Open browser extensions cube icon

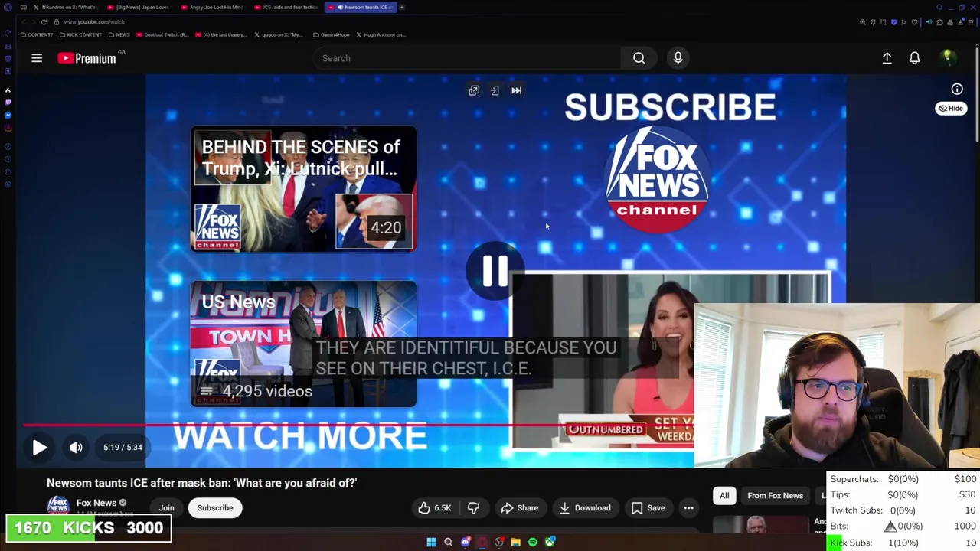coord(939,22)
